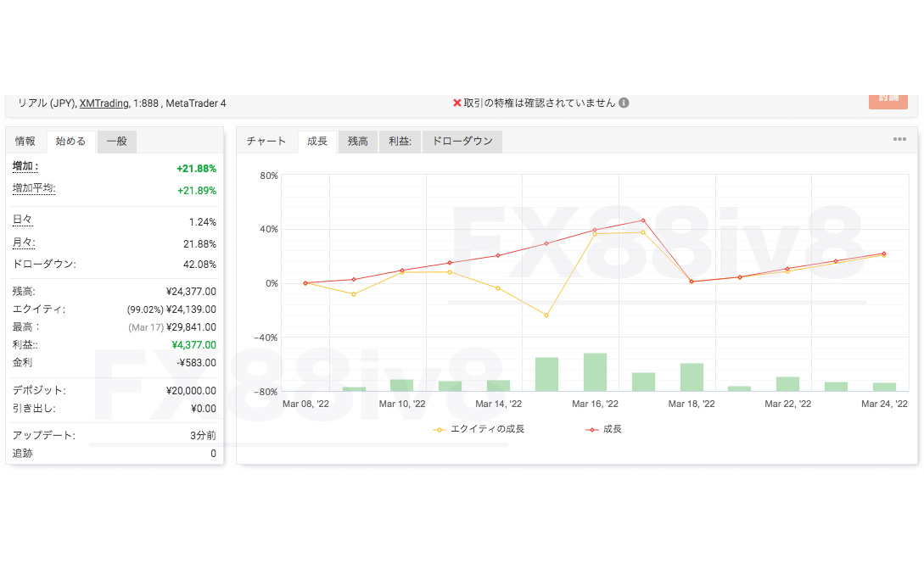Viewport: 924px width, 569px height.
Task: Click the MetaTrader 4 platform text
Action: 196,103
